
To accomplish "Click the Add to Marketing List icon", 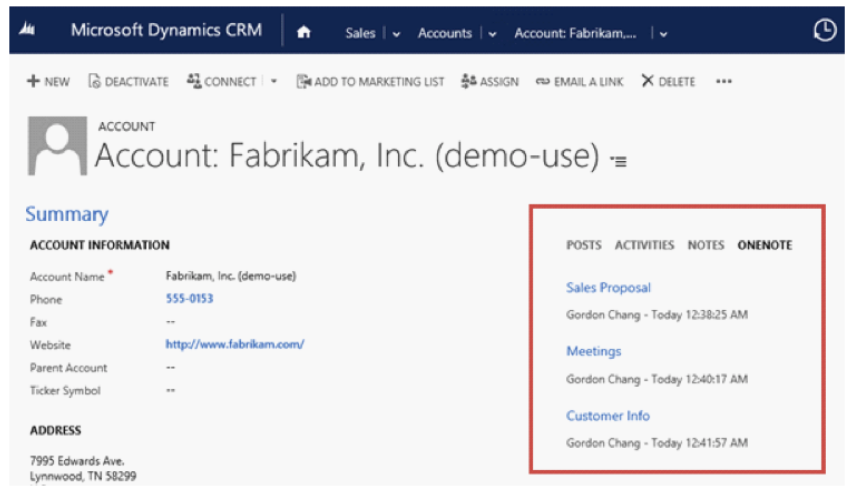I will point(303,81).
